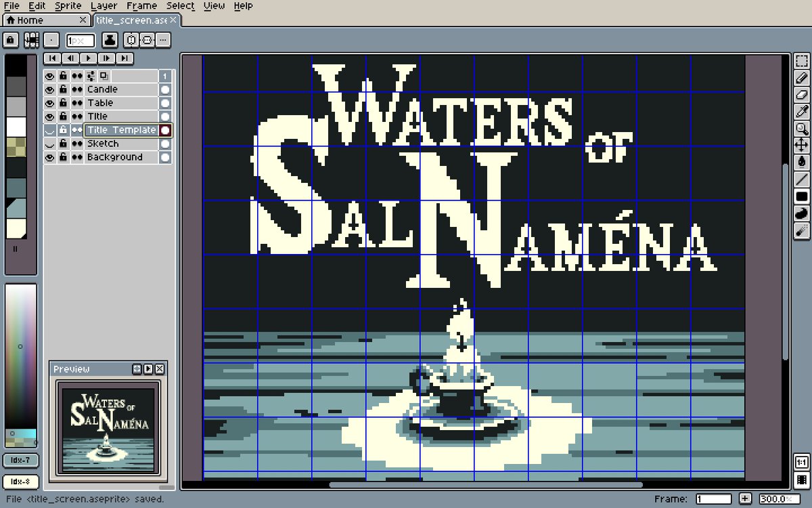Click the horizontal symmetry button
The height and width of the screenshot is (508, 812).
click(131, 40)
